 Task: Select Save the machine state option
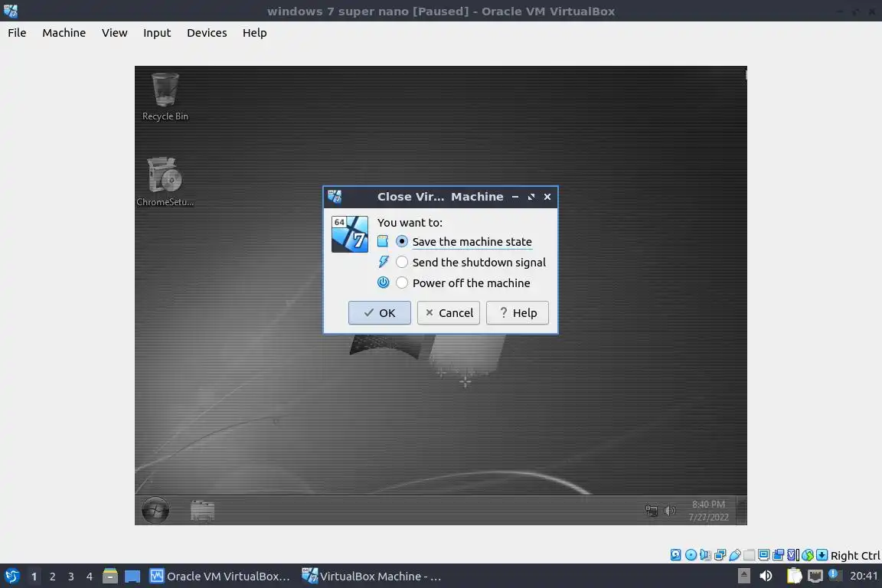pos(463,241)
